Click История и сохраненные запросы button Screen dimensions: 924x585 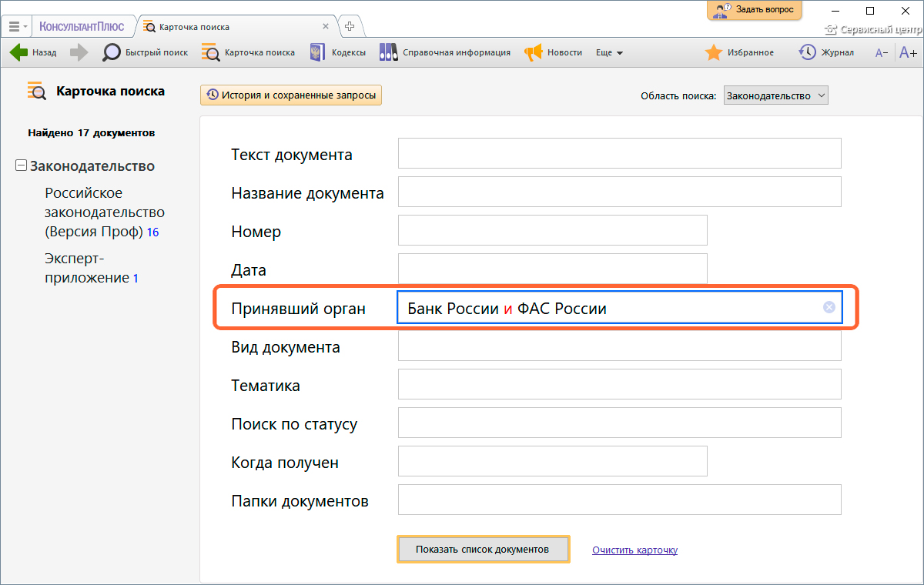click(291, 95)
